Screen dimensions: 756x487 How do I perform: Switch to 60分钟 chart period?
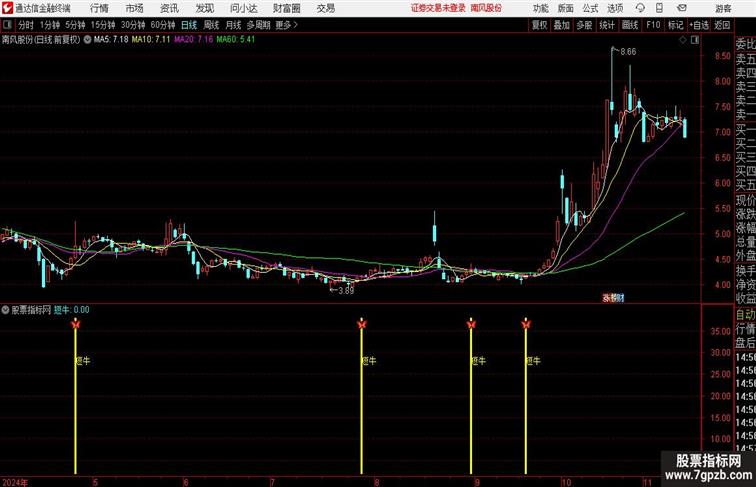[163, 25]
